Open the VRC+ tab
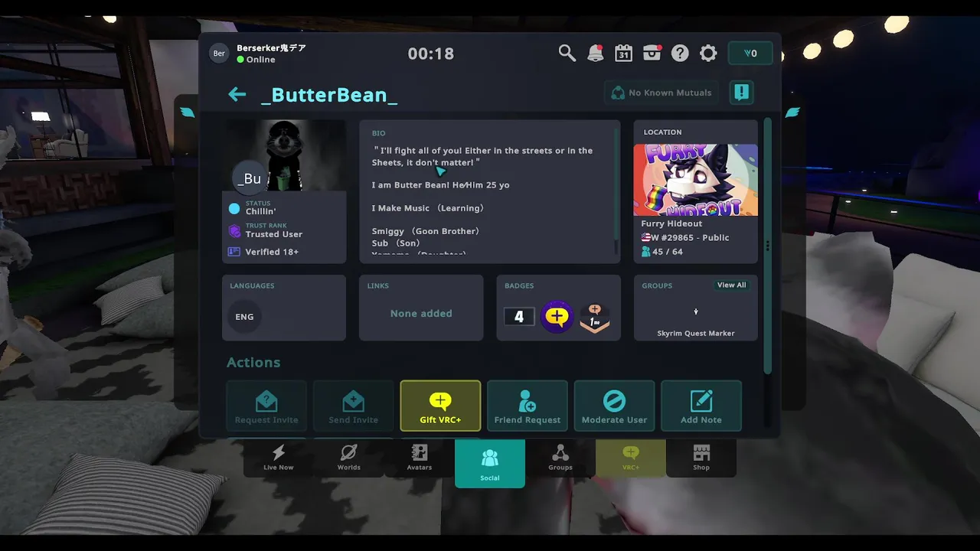980x551 pixels. [631, 458]
